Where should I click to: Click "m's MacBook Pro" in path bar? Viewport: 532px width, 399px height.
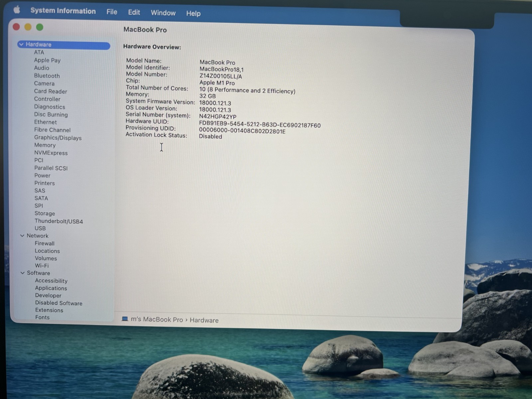(x=157, y=320)
